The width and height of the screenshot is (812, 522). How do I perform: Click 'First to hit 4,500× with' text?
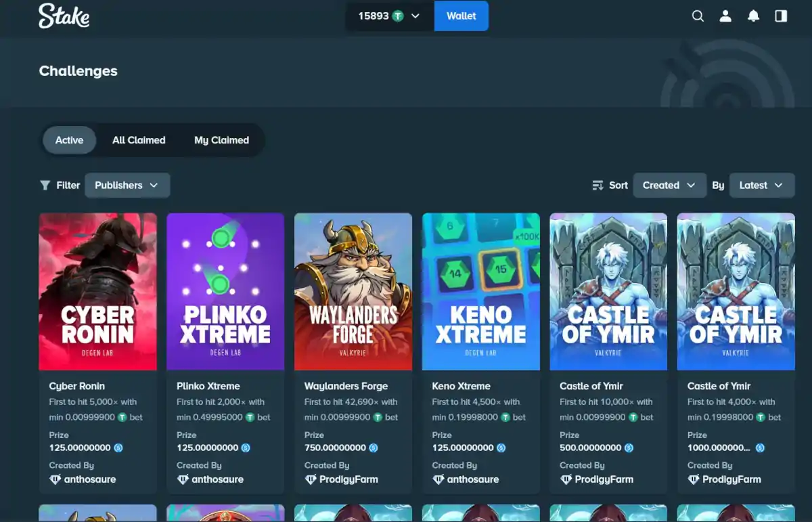point(476,402)
